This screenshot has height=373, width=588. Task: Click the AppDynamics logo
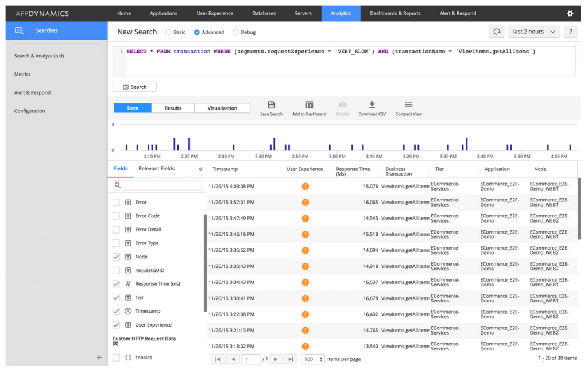(42, 14)
